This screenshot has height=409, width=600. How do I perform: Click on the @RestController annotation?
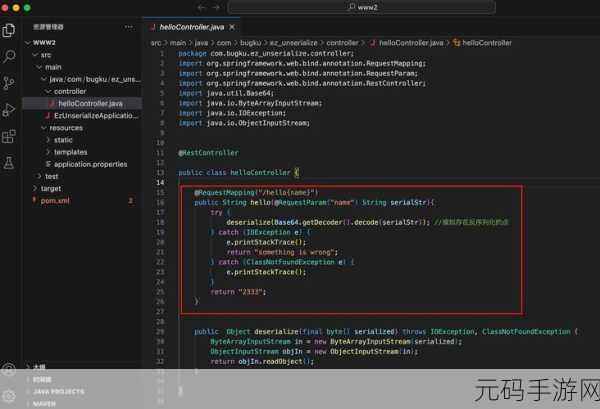coord(209,153)
